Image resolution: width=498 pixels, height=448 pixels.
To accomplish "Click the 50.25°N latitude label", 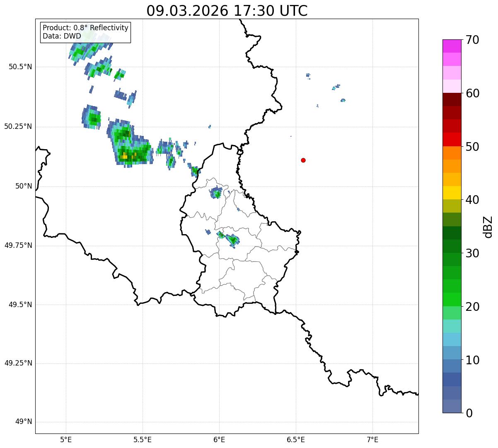I will [18, 126].
